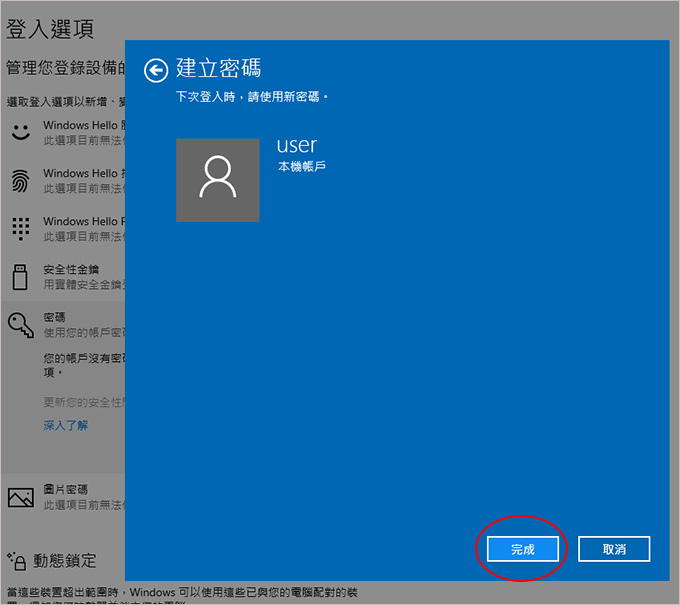Click the 登入選項 page title
Image resolution: width=680 pixels, height=605 pixels.
[x=50, y=29]
